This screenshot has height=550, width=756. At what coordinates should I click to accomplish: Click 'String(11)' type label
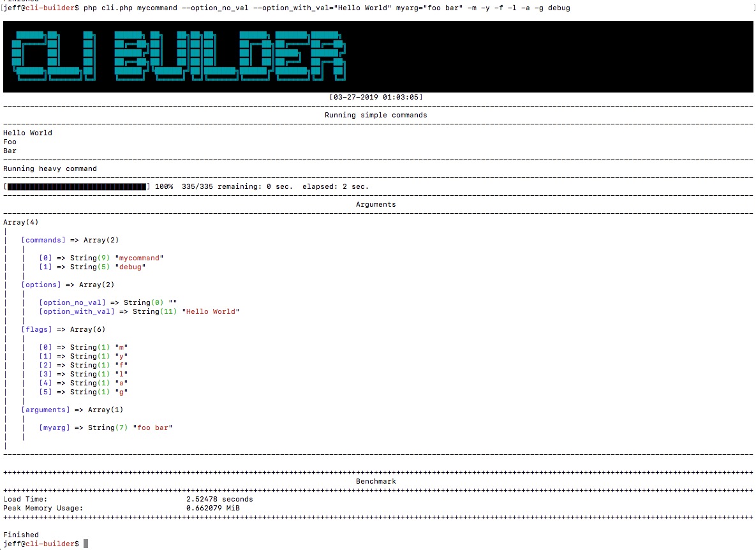155,312
